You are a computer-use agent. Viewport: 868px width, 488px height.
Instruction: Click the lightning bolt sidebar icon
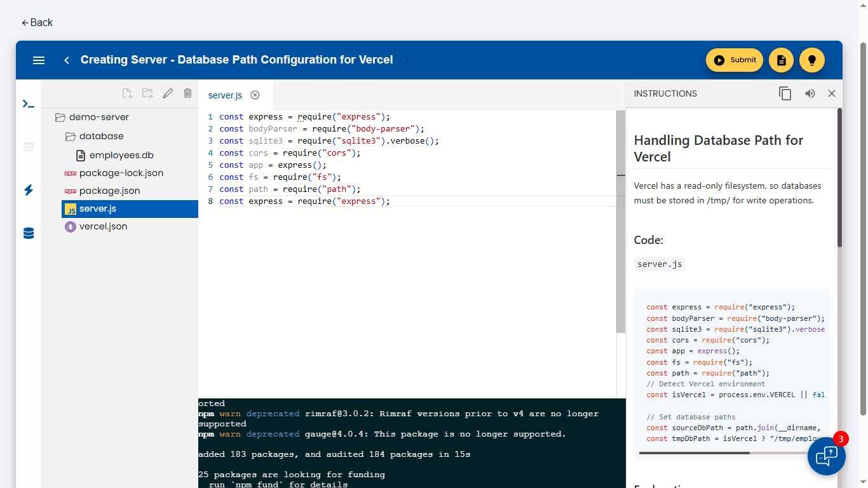(29, 190)
